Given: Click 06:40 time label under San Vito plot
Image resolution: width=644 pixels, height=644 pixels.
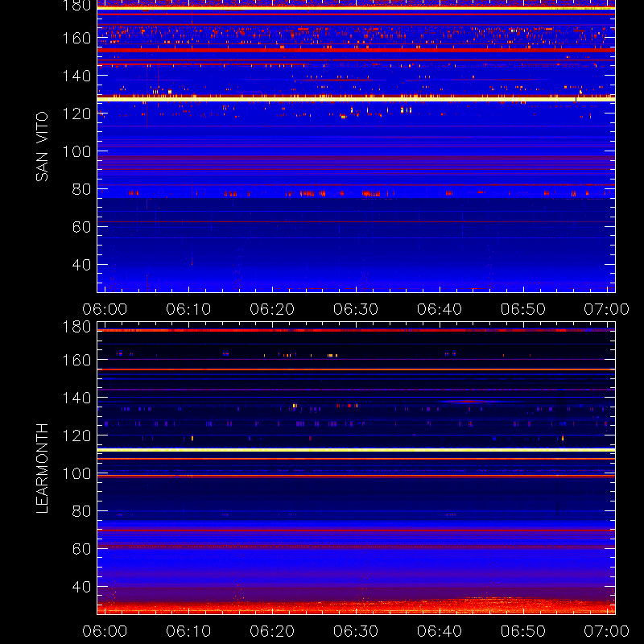Looking at the screenshot, I should 440,309.
